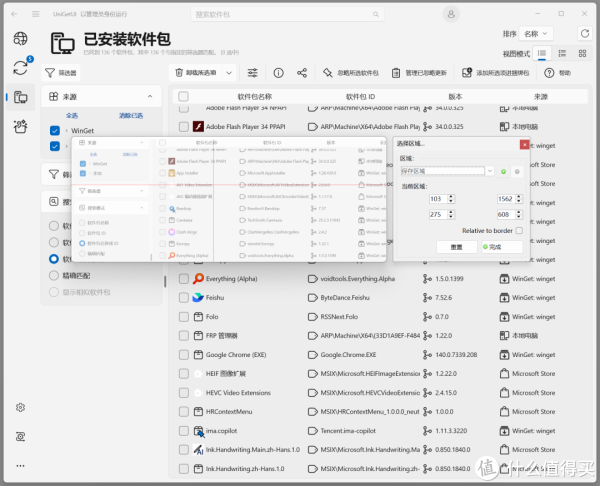
Task: Open the Software Updates sidebar icon
Action: coord(20,68)
